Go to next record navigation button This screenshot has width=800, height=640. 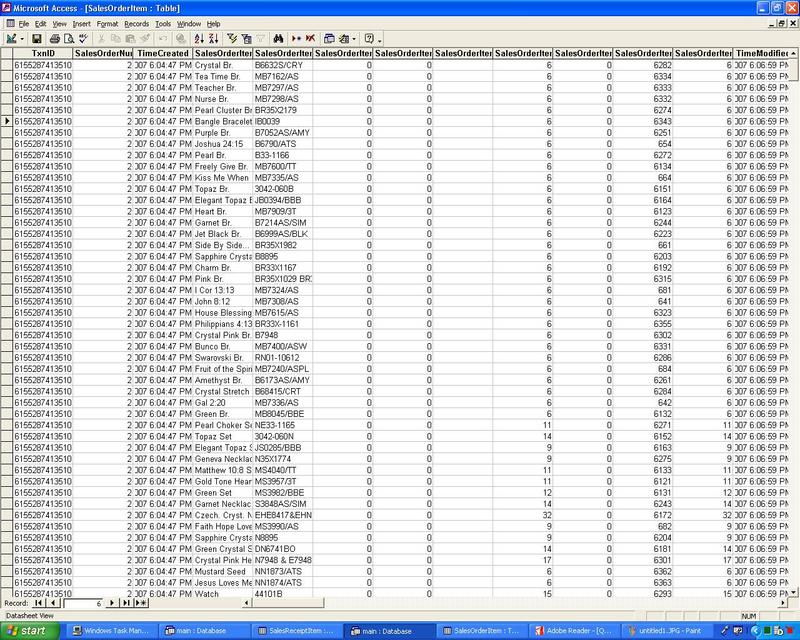112,603
